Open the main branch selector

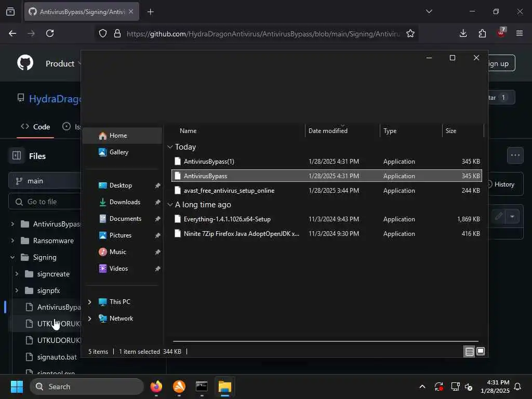(x=45, y=181)
